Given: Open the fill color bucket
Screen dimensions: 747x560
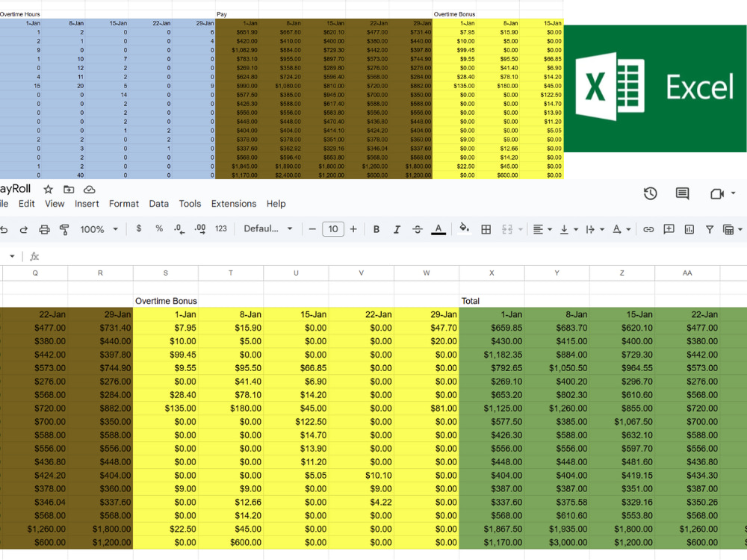Looking at the screenshot, I should [464, 228].
